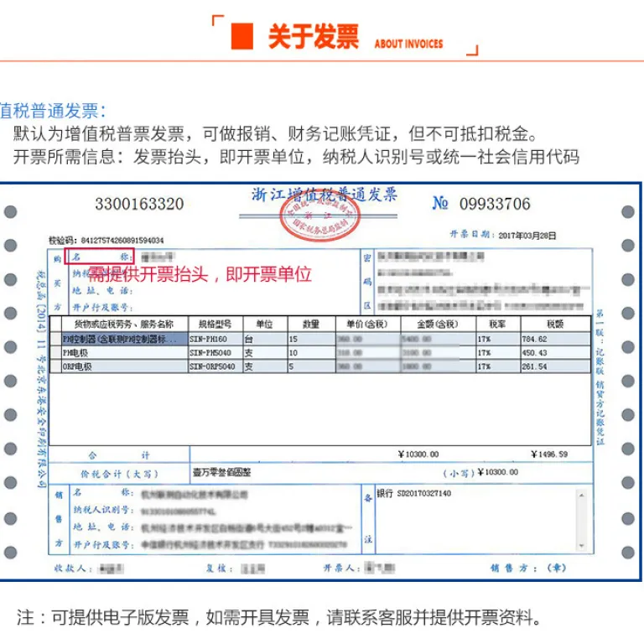
Task: Click the 税率 column header
Action: pos(497,324)
